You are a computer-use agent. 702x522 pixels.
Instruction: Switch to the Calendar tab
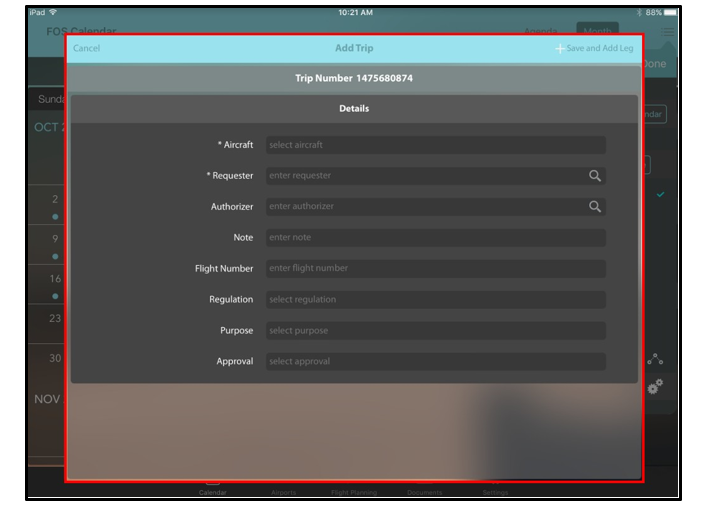point(212,490)
